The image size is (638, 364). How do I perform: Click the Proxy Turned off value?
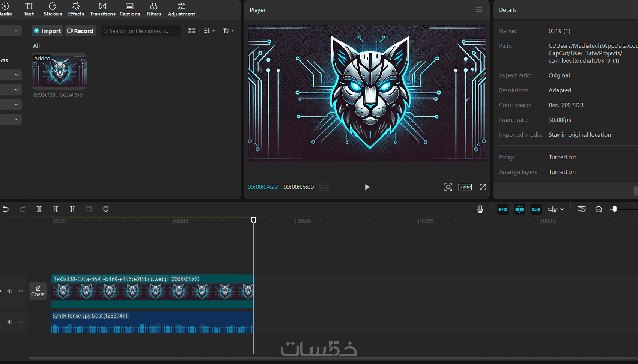[x=562, y=157]
